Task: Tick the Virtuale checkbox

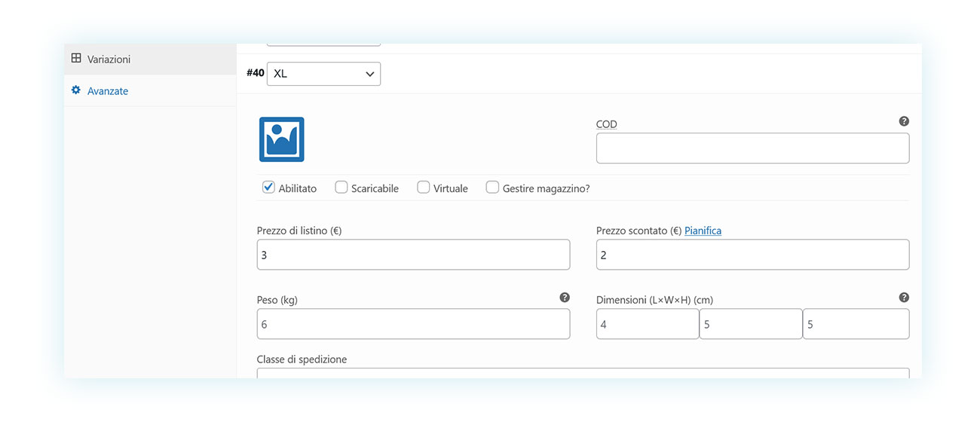Action: 424,187
